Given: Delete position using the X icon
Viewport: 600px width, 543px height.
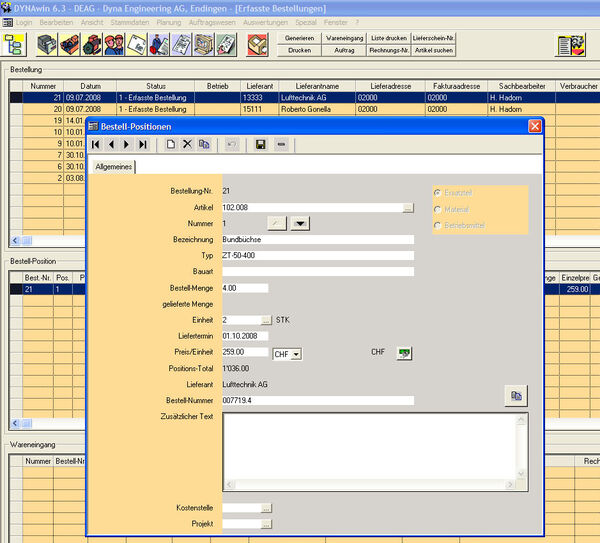Looking at the screenshot, I should (x=187, y=145).
